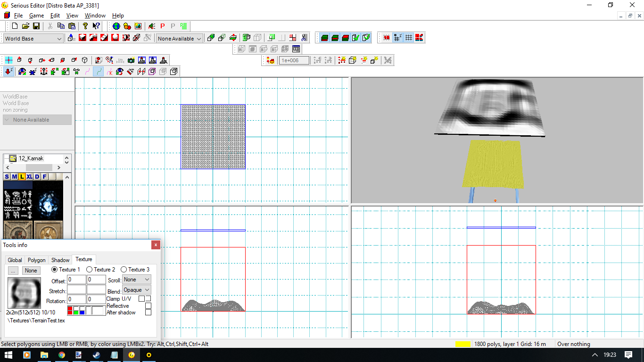Click the purple nested boxes icon
Screen dimensions: 644x362
[x=152, y=72]
